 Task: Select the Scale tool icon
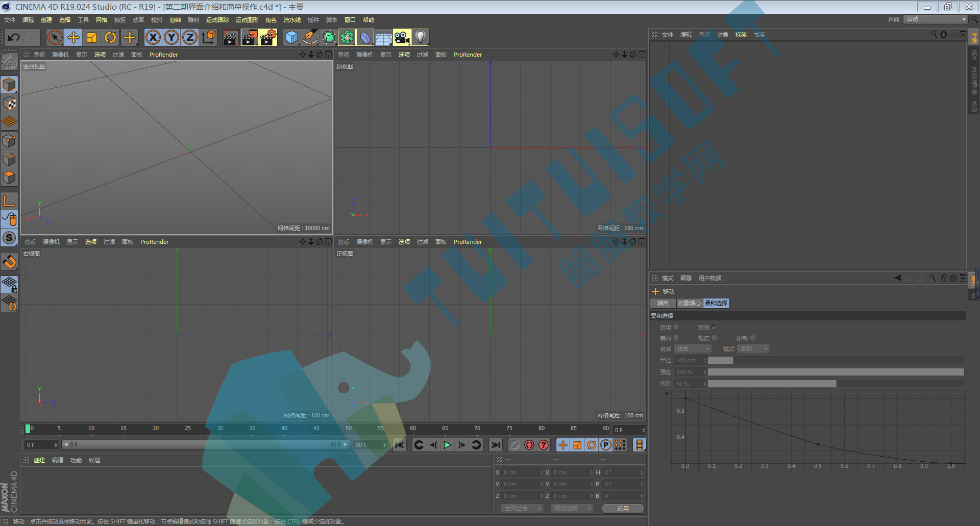coord(92,37)
